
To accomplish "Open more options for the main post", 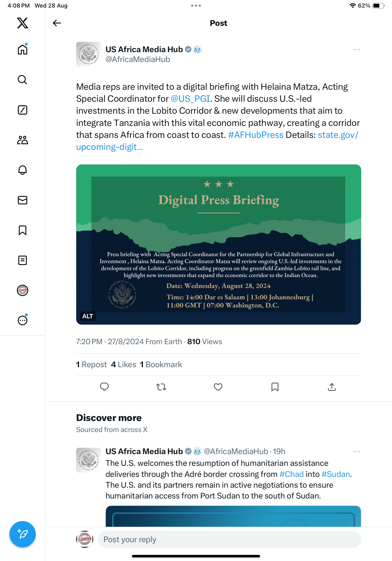I will click(x=357, y=50).
